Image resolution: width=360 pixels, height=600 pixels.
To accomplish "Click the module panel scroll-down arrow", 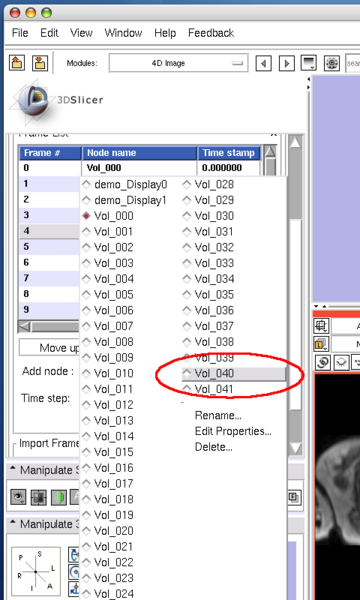I will (x=295, y=448).
